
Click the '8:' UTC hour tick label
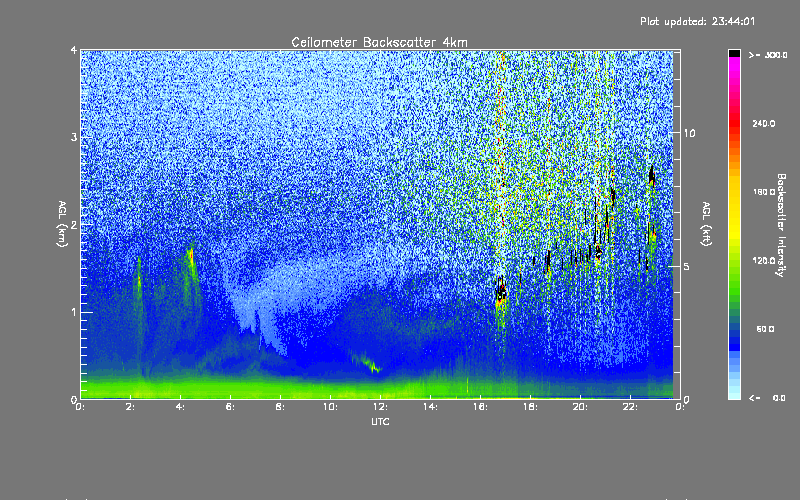click(x=280, y=407)
